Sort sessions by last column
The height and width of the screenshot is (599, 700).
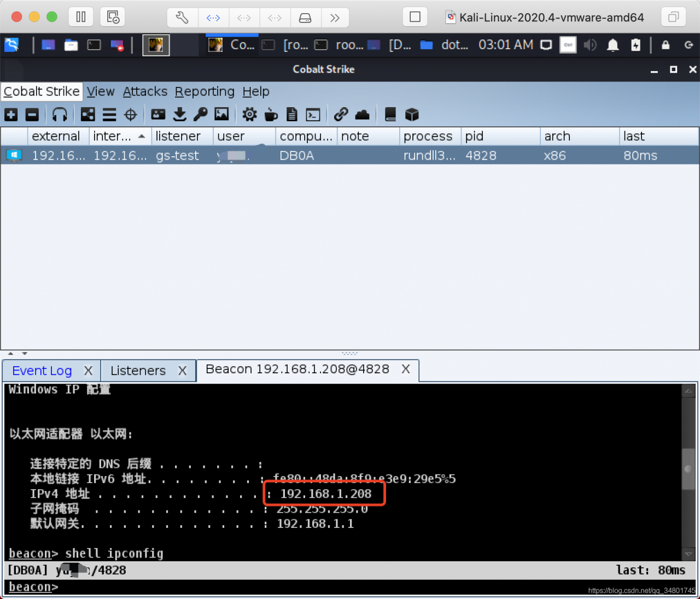click(x=659, y=136)
